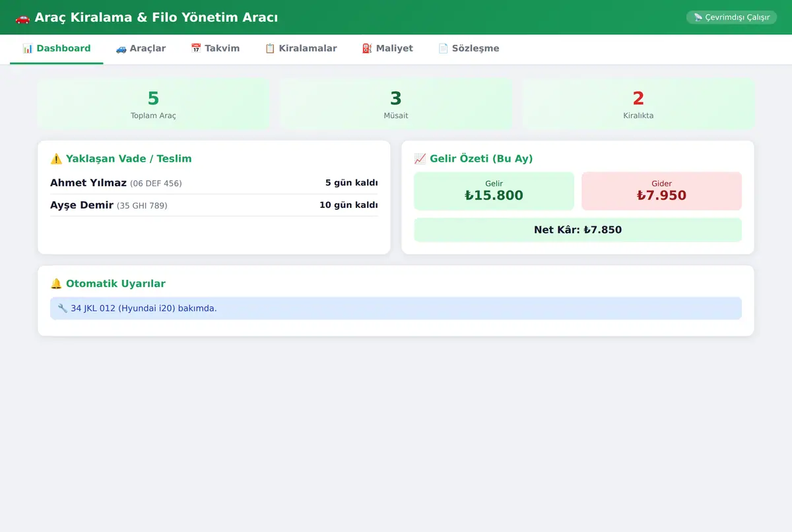Viewport: 792px width, 532px height.
Task: Open the Takvim tab
Action: (215, 49)
